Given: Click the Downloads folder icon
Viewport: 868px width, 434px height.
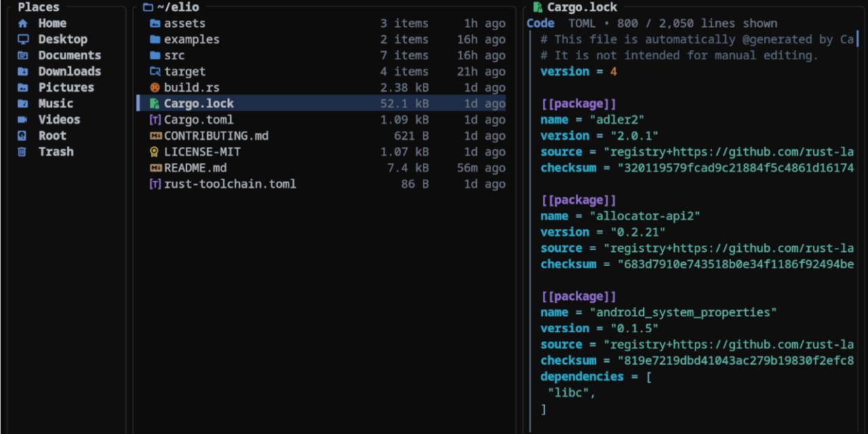Looking at the screenshot, I should coord(23,71).
